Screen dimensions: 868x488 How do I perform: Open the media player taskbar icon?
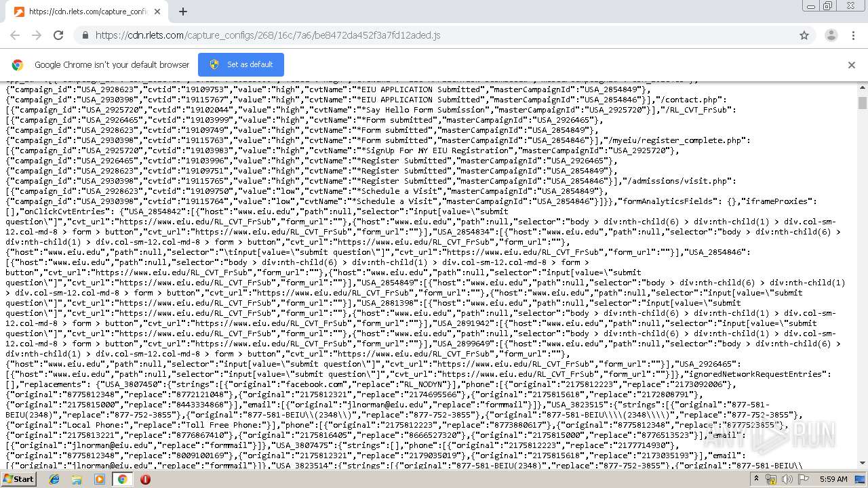(99, 479)
